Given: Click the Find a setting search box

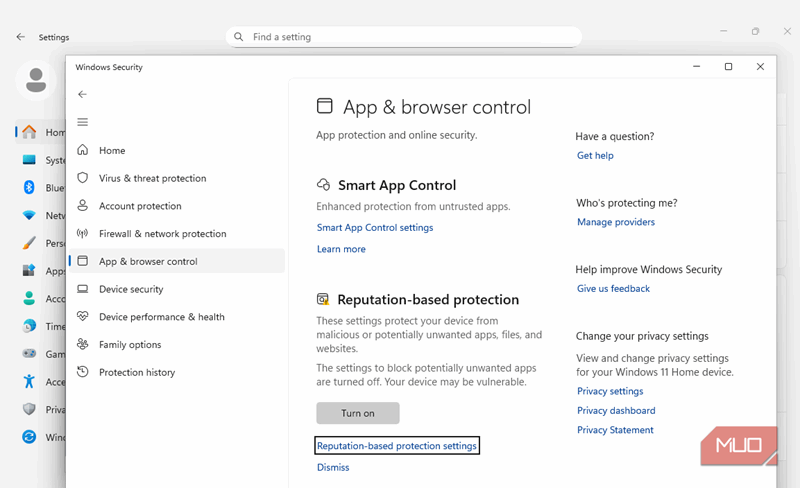Looking at the screenshot, I should pos(404,37).
